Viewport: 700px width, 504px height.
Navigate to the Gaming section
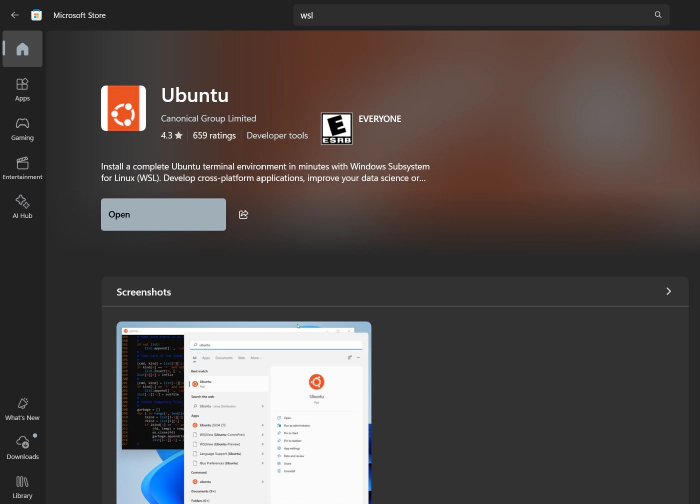22,129
